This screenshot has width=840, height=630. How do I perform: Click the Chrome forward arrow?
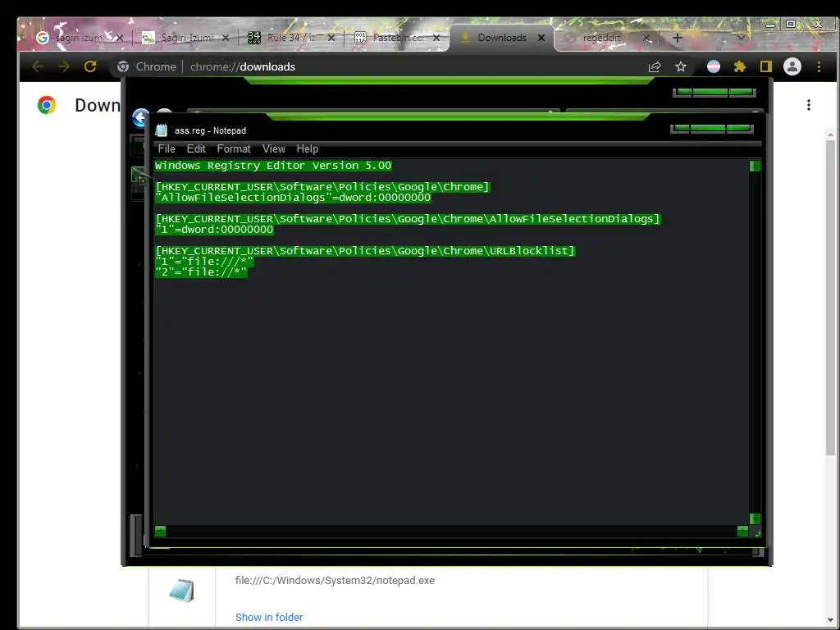coord(64,66)
